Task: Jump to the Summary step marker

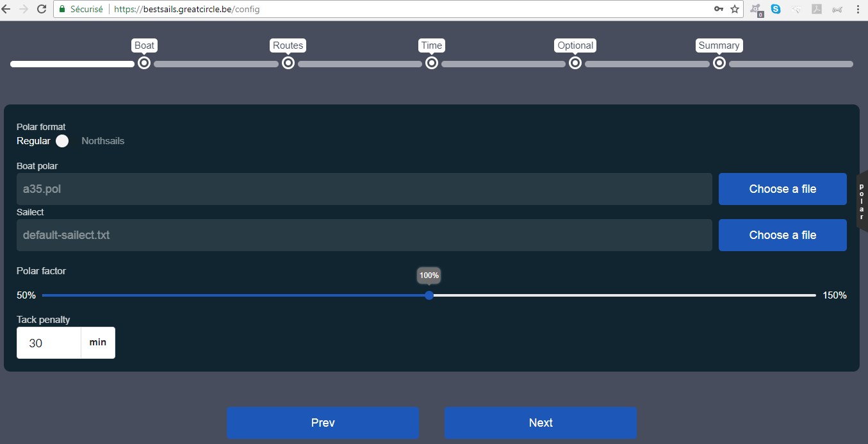Action: tap(719, 63)
